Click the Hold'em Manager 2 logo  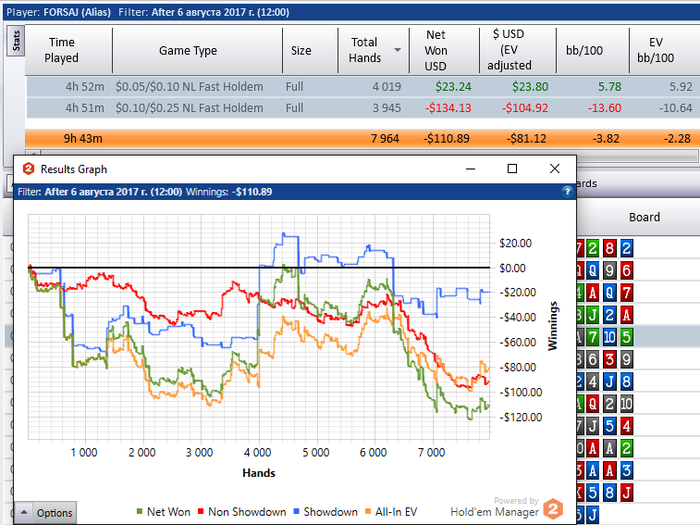(553, 509)
